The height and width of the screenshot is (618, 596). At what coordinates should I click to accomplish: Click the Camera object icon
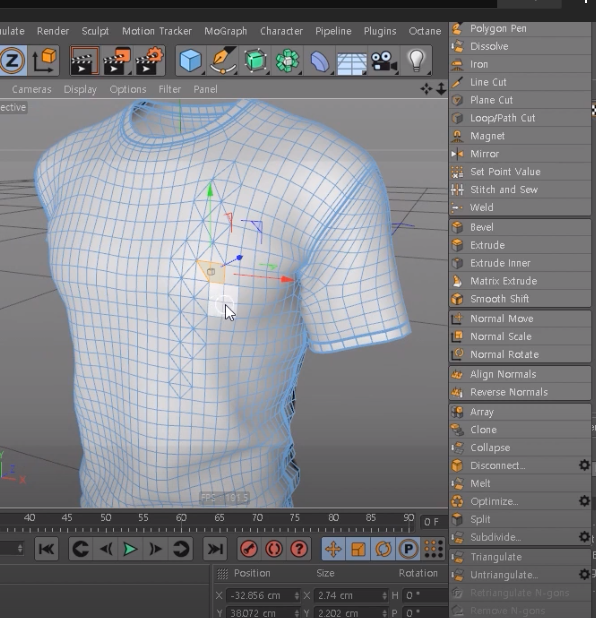pyautogui.click(x=384, y=61)
